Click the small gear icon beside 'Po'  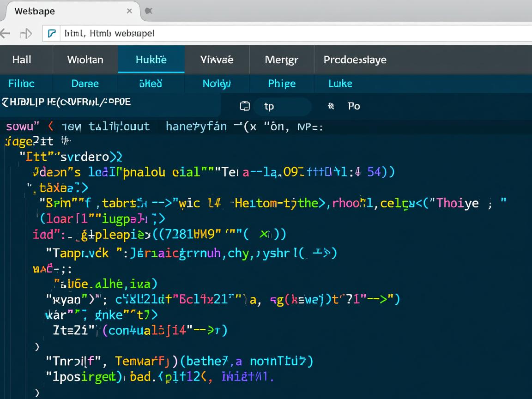point(331,106)
